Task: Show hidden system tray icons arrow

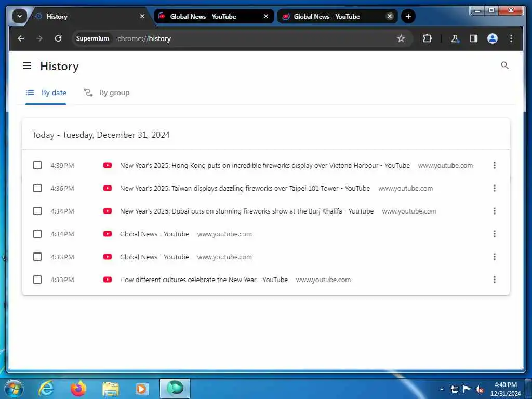Action: point(442,389)
